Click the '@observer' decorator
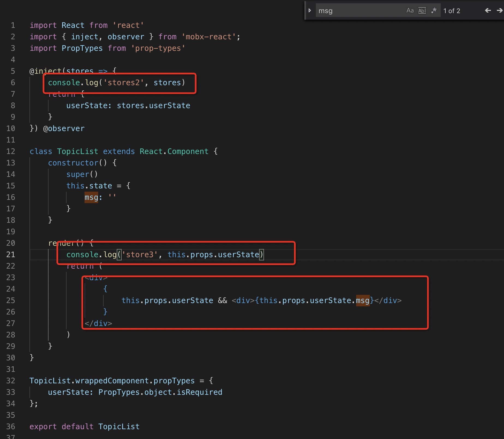 coord(64,129)
